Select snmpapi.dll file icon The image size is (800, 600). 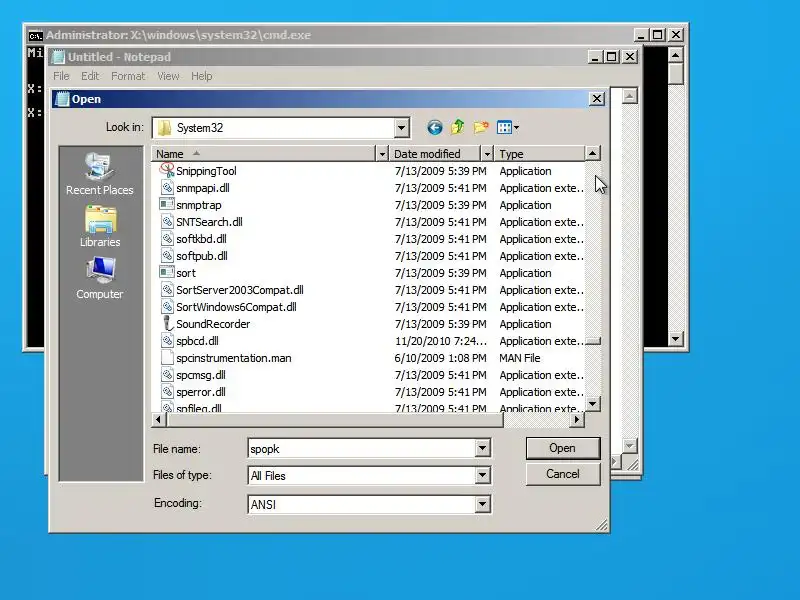coord(167,188)
